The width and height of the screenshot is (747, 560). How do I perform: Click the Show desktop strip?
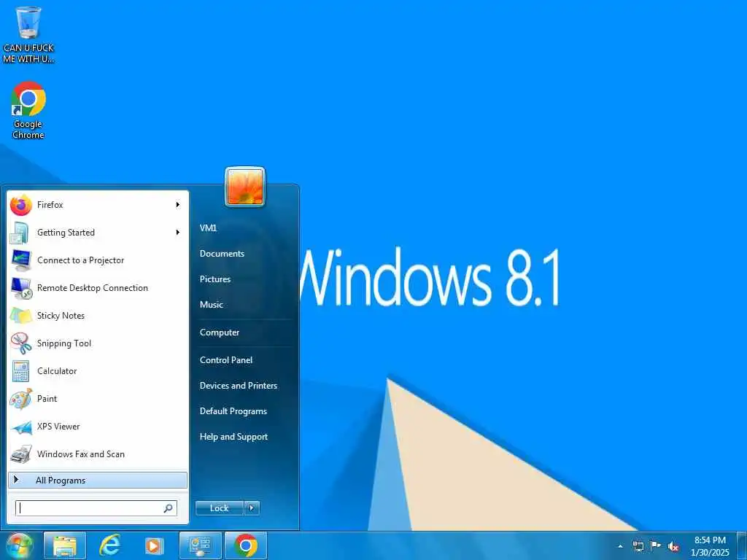tap(742, 545)
